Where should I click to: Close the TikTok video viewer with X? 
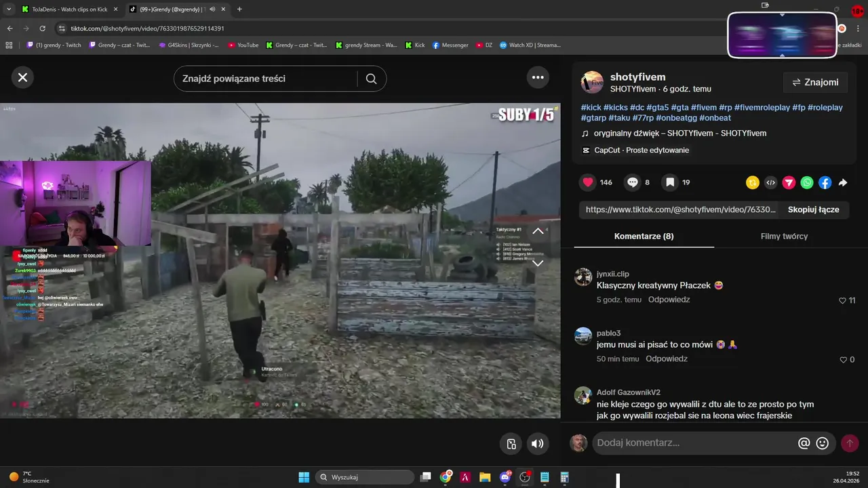pyautogui.click(x=22, y=77)
